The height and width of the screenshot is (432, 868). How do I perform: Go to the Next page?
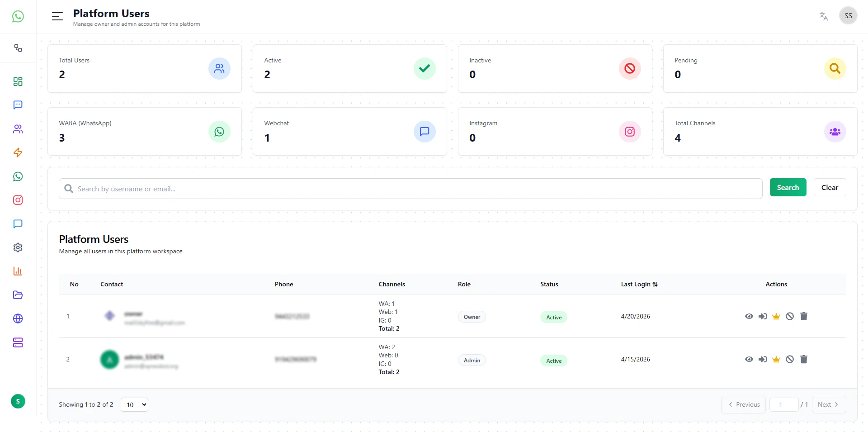click(x=829, y=404)
